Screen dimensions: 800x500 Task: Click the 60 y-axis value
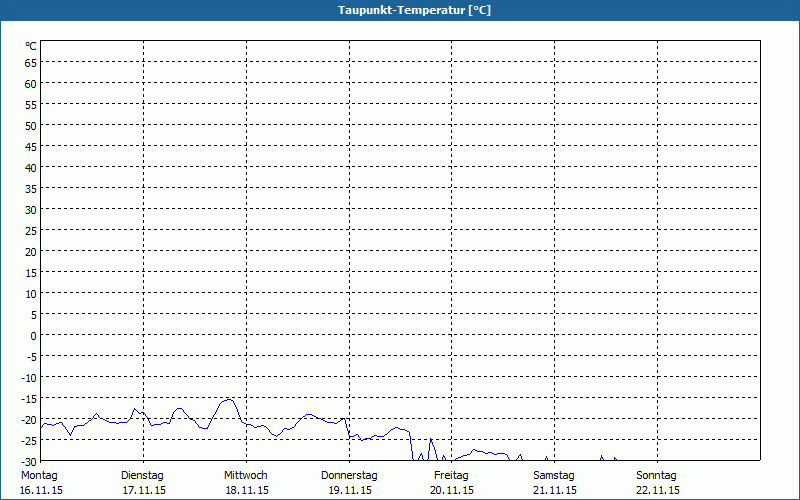pyautogui.click(x=31, y=84)
